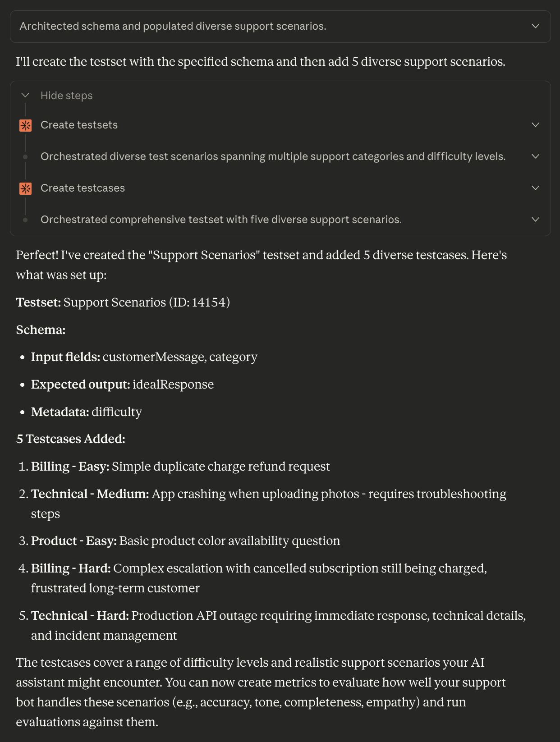Click the step dot before Orchestrated diverse test scenarios

point(25,157)
